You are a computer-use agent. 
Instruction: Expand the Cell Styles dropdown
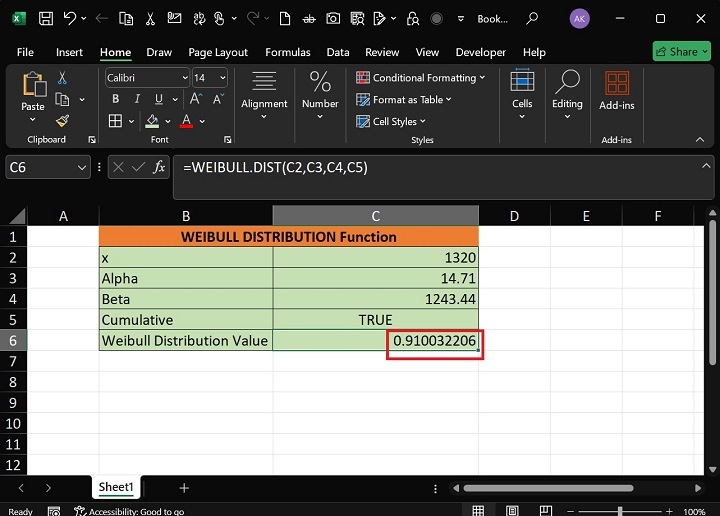coord(393,121)
